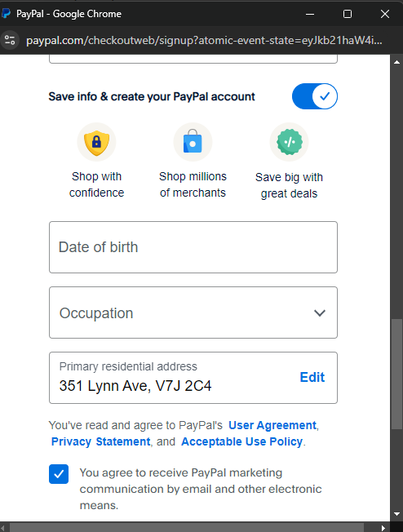403x532 pixels.
Task: Click the Occupation chevron arrow
Action: tap(320, 313)
